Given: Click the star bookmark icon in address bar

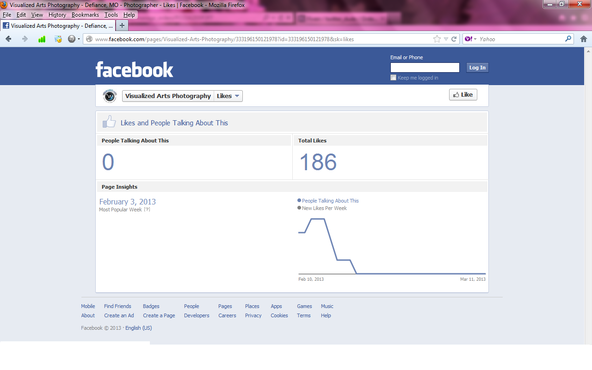Looking at the screenshot, I should (437, 39).
